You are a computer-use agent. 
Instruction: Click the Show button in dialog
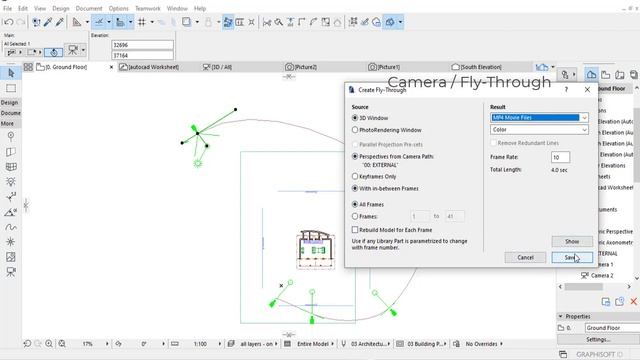[572, 241]
